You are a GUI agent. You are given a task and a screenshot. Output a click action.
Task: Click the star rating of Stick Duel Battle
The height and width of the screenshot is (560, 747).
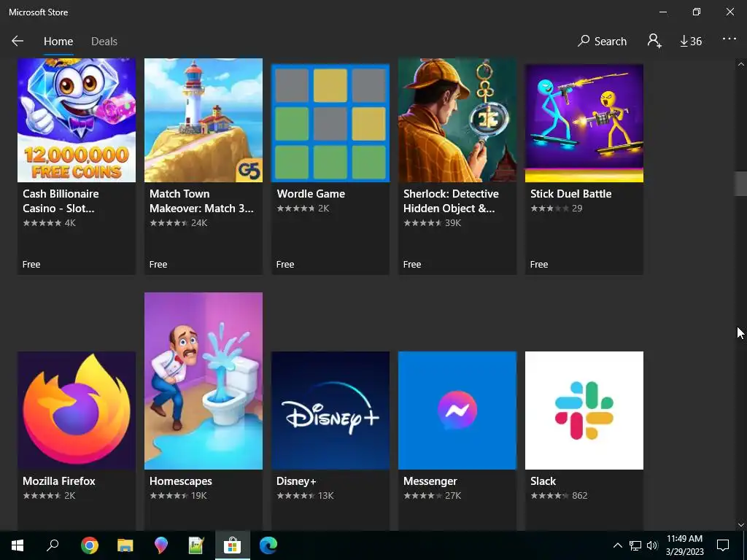[x=556, y=208]
